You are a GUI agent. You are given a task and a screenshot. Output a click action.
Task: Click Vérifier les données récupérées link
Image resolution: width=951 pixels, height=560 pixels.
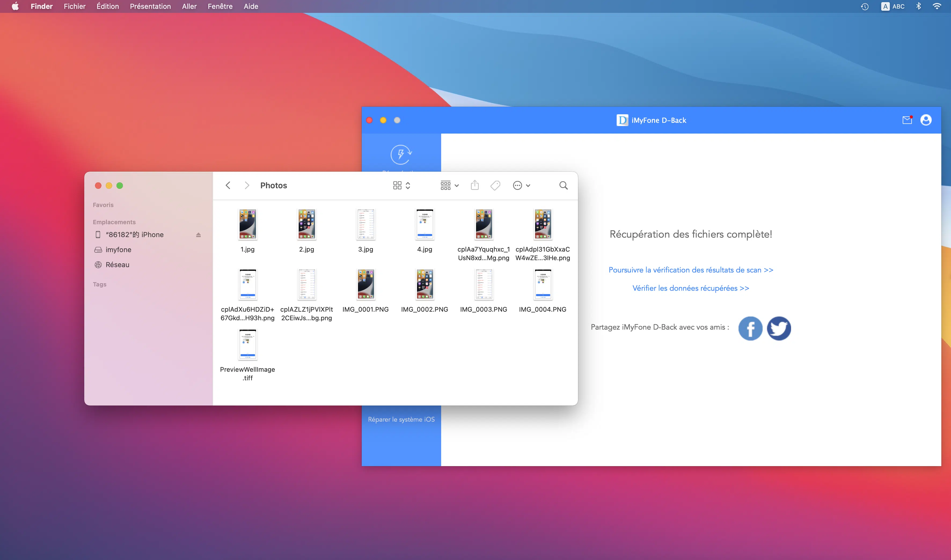coord(690,288)
